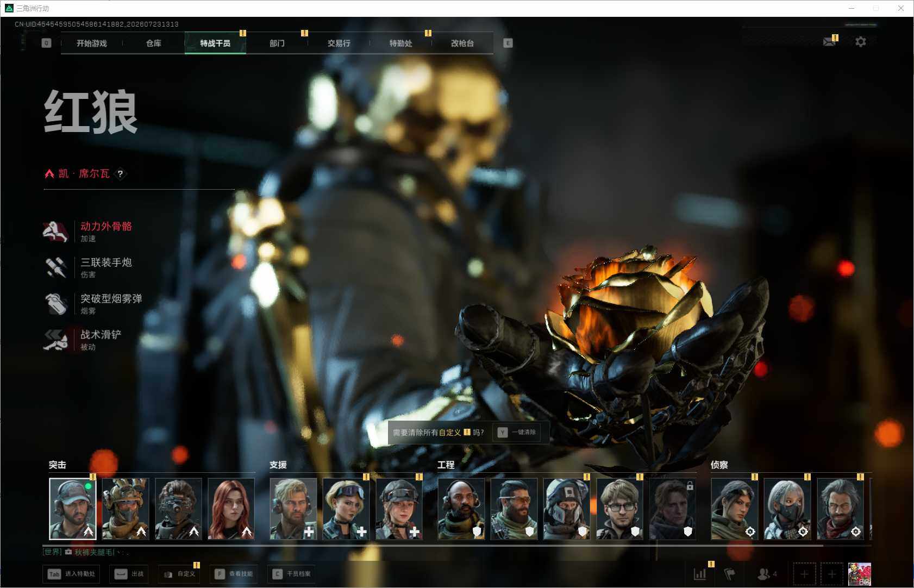This screenshot has width=914, height=588.
Task: Select the 动力外骨骼 skill icon
Action: (x=55, y=232)
